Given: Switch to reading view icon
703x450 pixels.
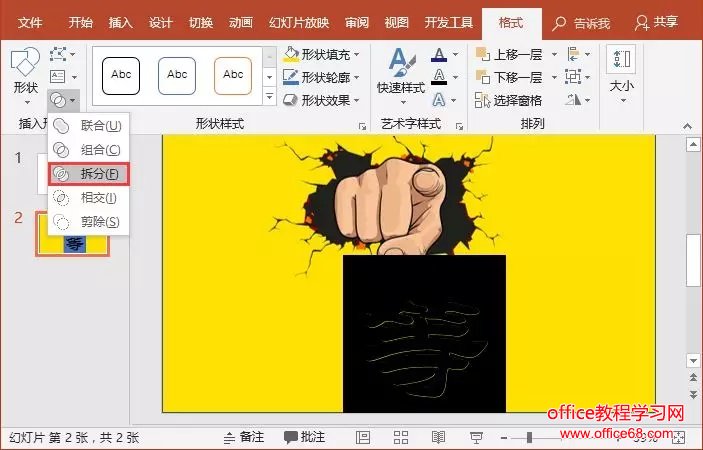Looking at the screenshot, I should tap(438, 437).
